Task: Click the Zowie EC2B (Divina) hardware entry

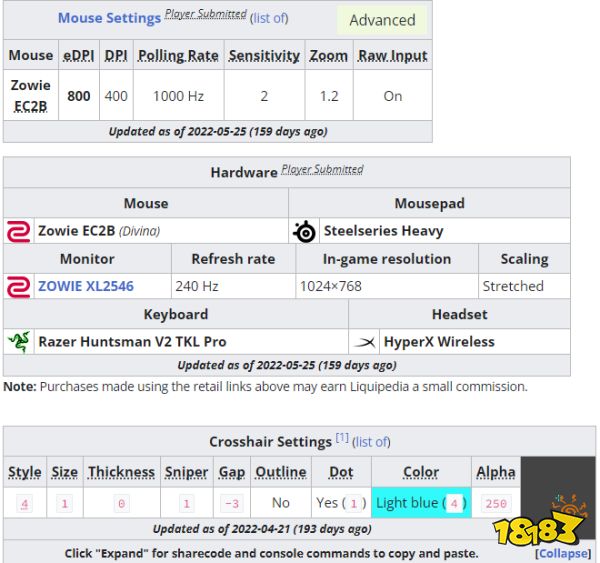Action: coord(99,231)
